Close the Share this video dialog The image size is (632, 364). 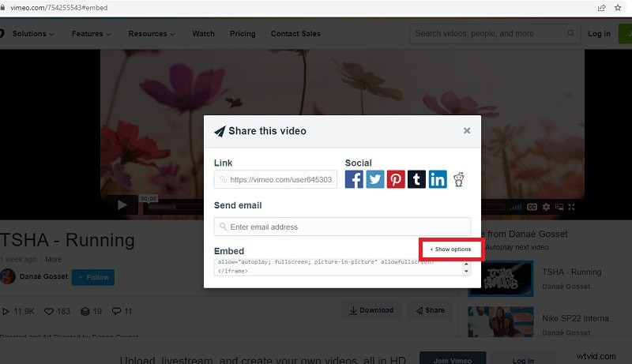coord(467,130)
